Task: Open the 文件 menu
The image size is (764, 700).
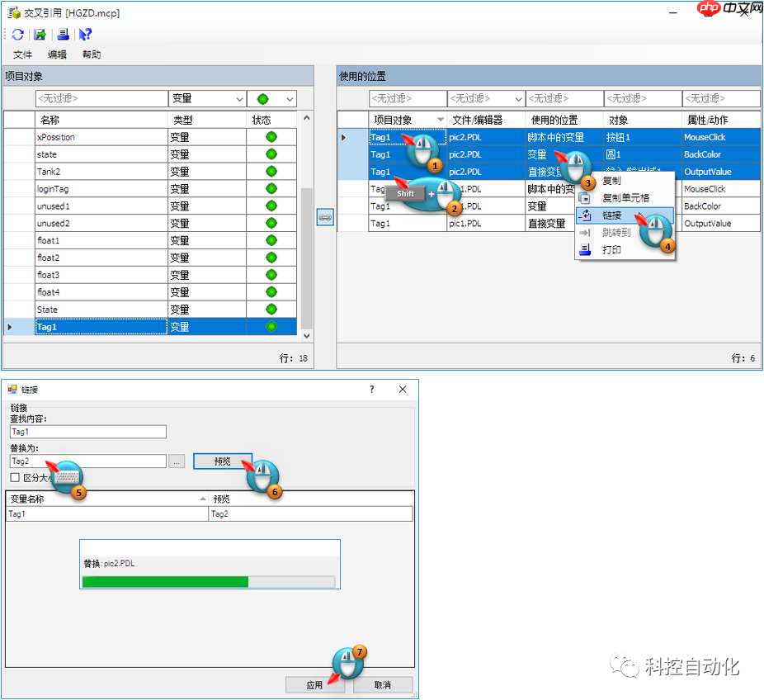Action: pyautogui.click(x=22, y=54)
